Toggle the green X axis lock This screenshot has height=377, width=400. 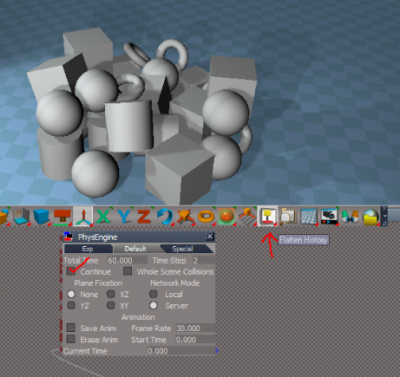(103, 217)
